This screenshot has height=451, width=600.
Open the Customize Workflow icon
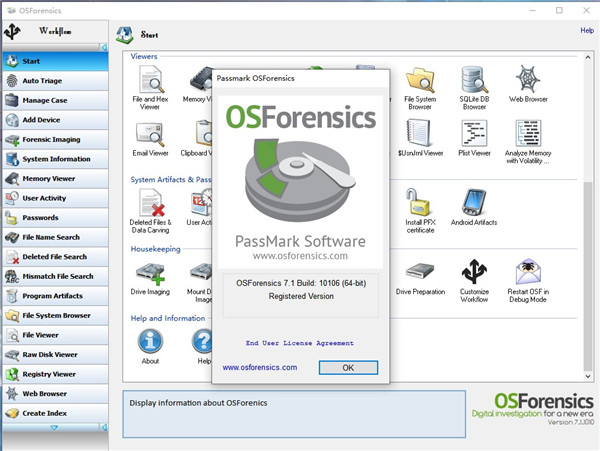tap(474, 272)
